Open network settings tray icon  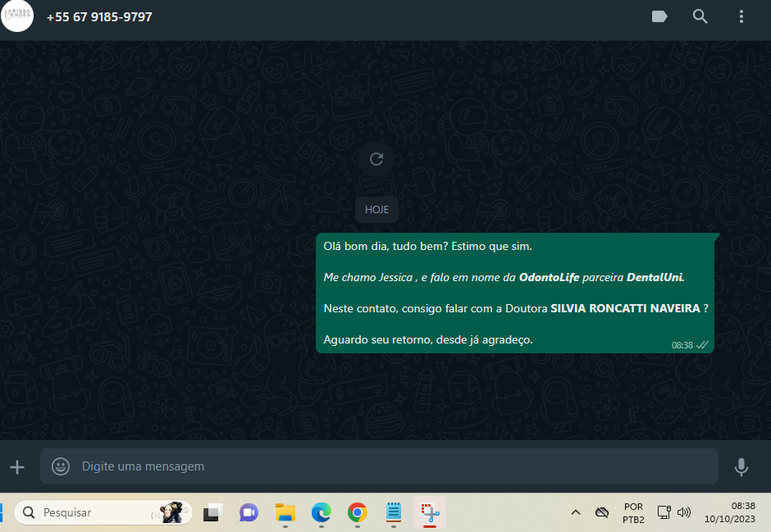(664, 512)
